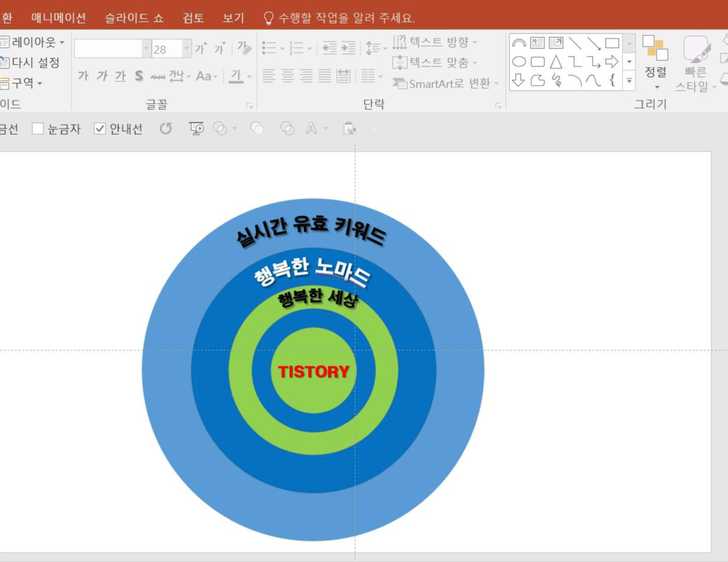Viewport: 728px width, 562px height.
Task: Open the 슬라이드 쇼 ribbon tab
Action: point(134,17)
